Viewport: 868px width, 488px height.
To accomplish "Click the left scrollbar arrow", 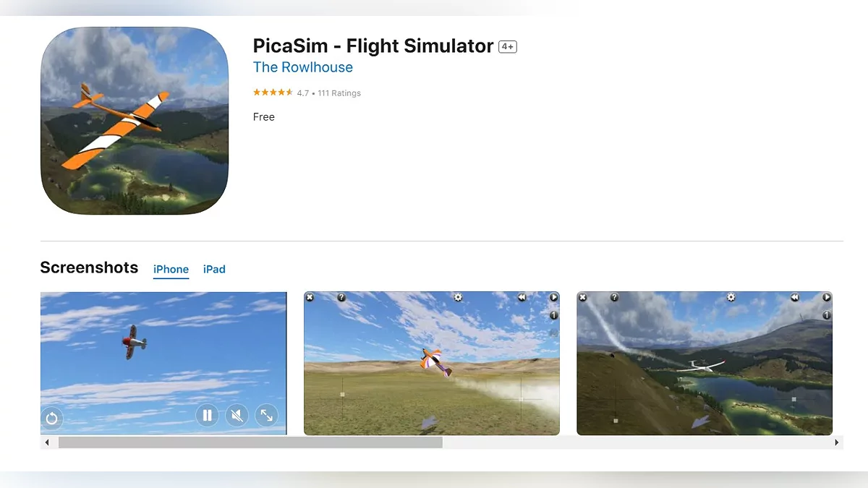I will pyautogui.click(x=47, y=442).
